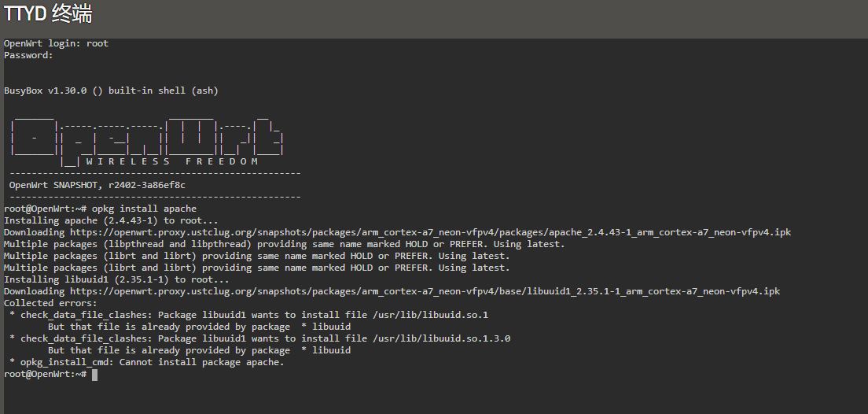Click the OpenWrt SNAPSHOT r2402-3a86ef8c line

pos(97,185)
